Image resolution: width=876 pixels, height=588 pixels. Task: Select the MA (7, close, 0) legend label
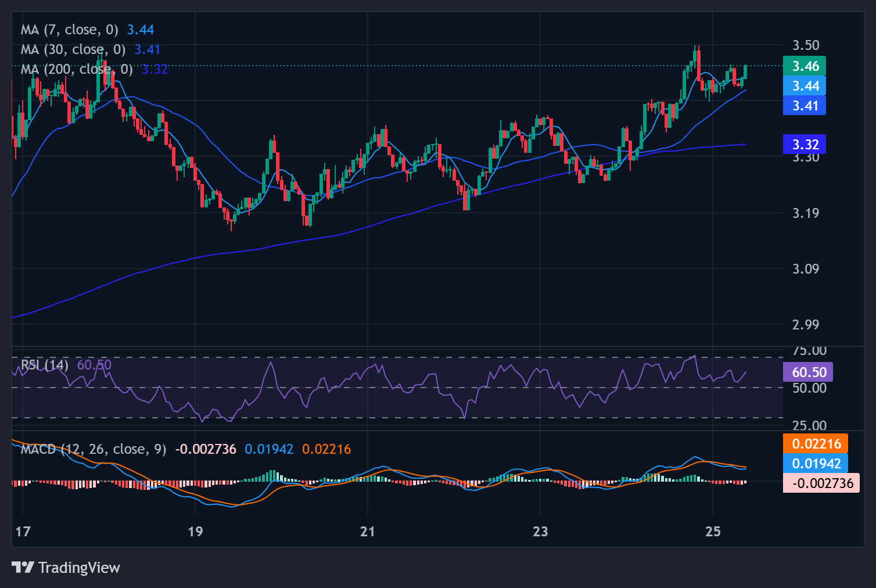(x=69, y=30)
